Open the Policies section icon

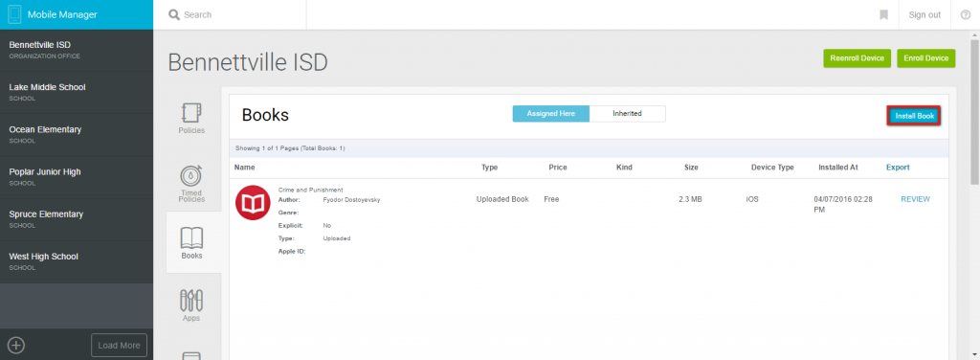coord(191,113)
